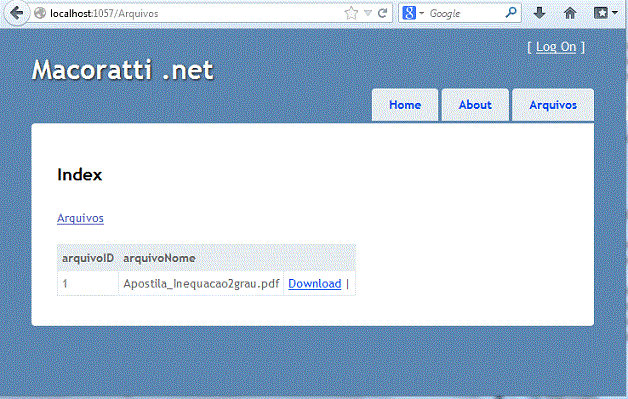Viewport: 628px width, 399px height.
Task: Open the URL history dropdown arrow
Action: click(368, 13)
